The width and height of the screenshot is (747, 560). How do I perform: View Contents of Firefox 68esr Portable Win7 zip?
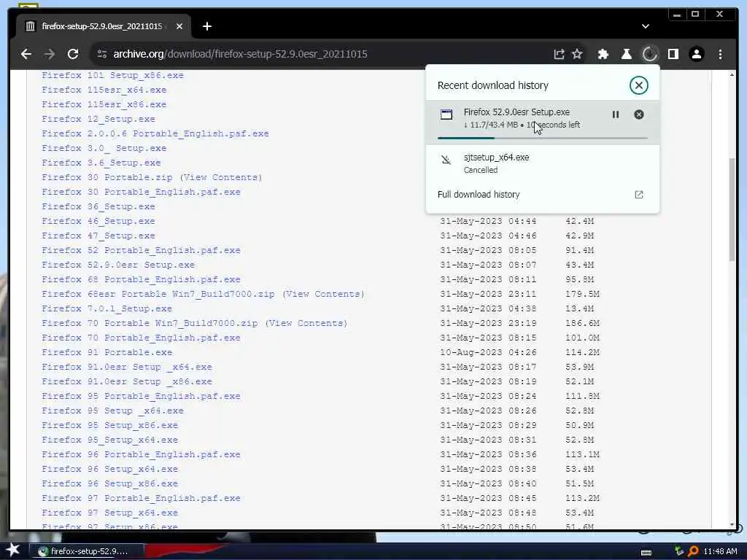(x=323, y=294)
